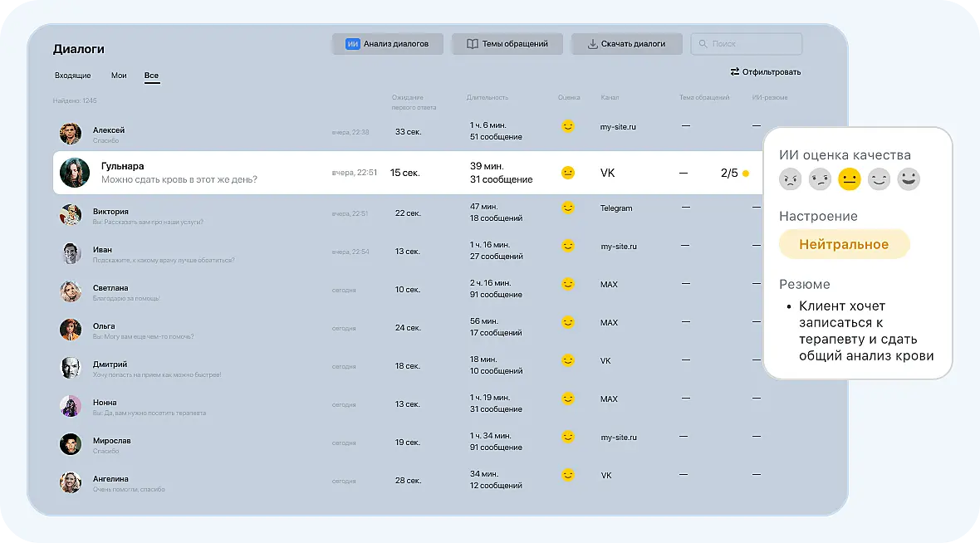Switch to the Мои tab
The width and height of the screenshot is (980, 543).
(119, 76)
